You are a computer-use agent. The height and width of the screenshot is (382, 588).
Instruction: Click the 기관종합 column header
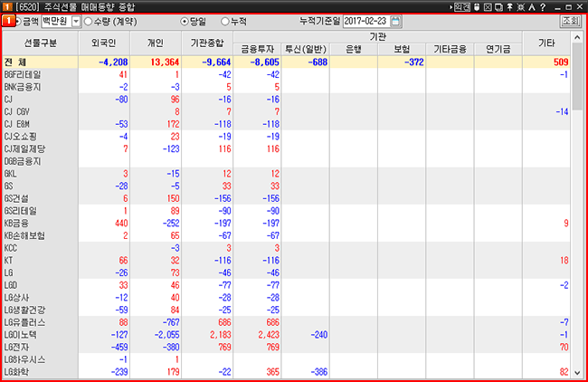(x=207, y=43)
